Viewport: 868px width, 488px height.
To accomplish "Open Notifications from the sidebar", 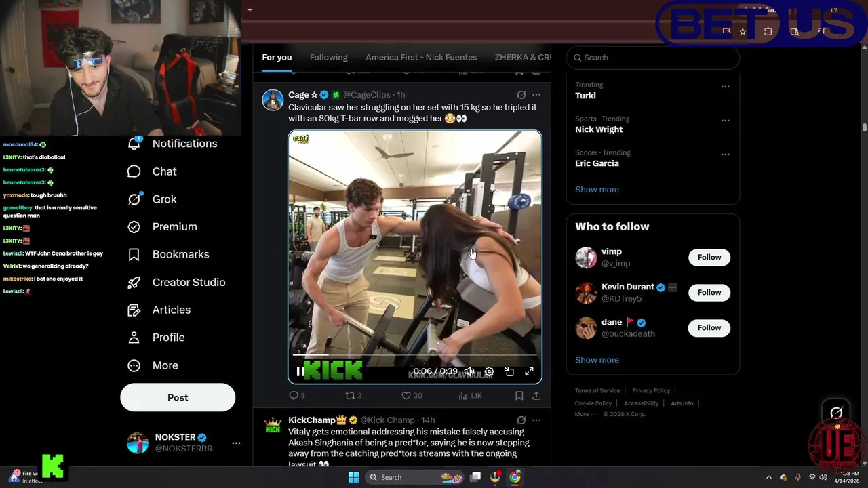I will tap(172, 144).
